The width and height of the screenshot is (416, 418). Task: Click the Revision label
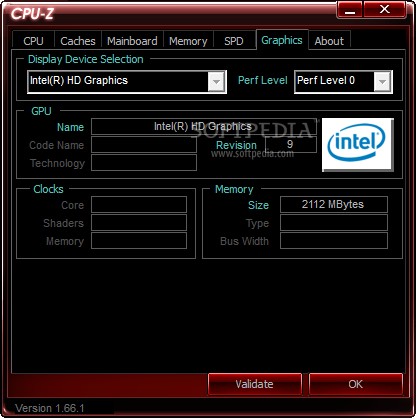tap(236, 145)
